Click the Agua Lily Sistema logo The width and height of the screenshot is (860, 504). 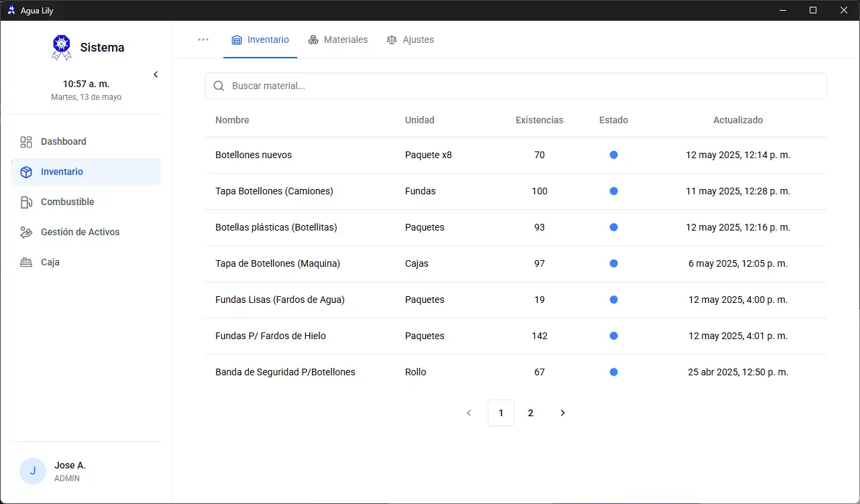(62, 48)
